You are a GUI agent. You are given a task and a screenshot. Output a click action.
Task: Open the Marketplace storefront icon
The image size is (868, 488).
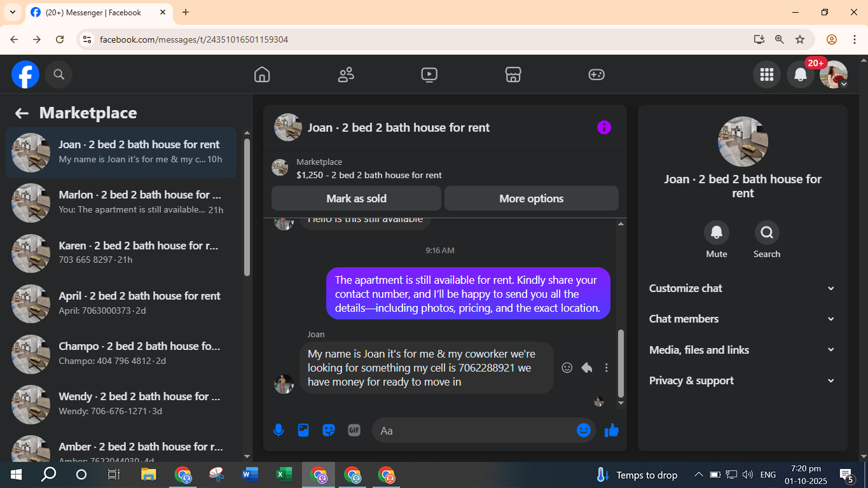(x=513, y=74)
